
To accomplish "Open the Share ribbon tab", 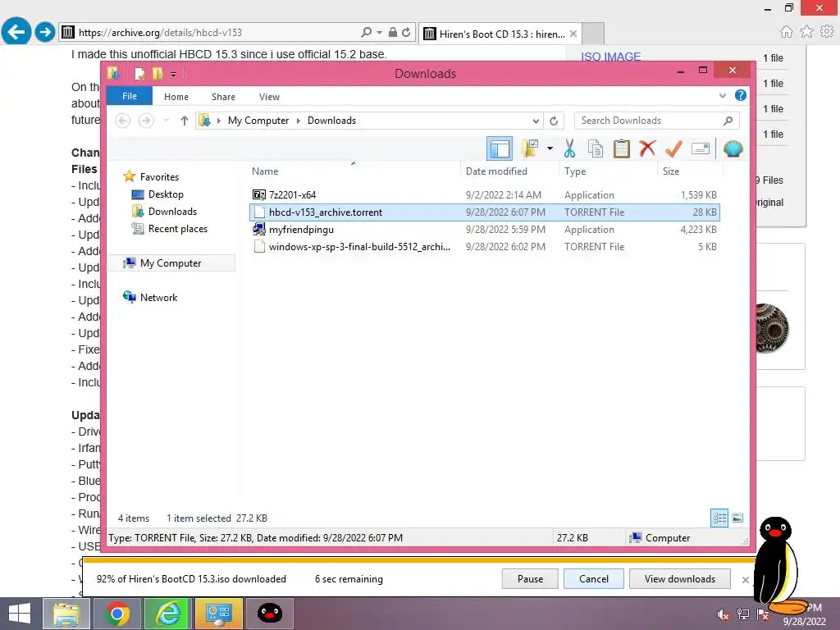I will [x=223, y=97].
